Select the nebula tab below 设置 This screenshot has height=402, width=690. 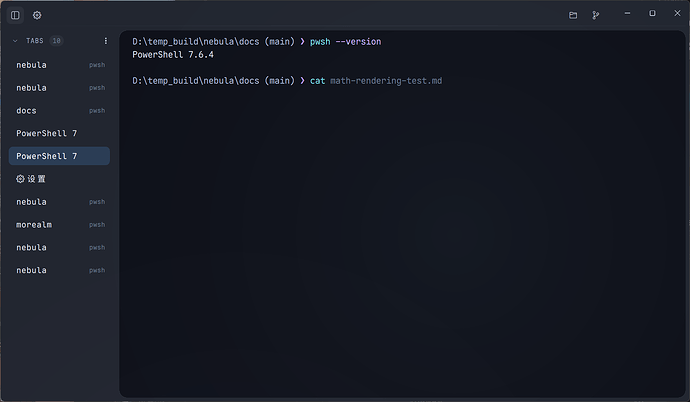coord(59,202)
